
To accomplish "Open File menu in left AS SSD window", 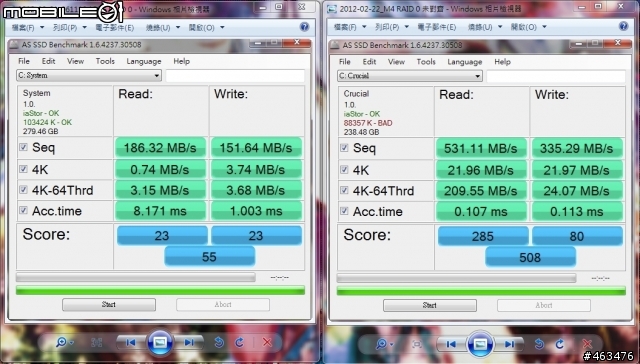I will pos(24,61).
